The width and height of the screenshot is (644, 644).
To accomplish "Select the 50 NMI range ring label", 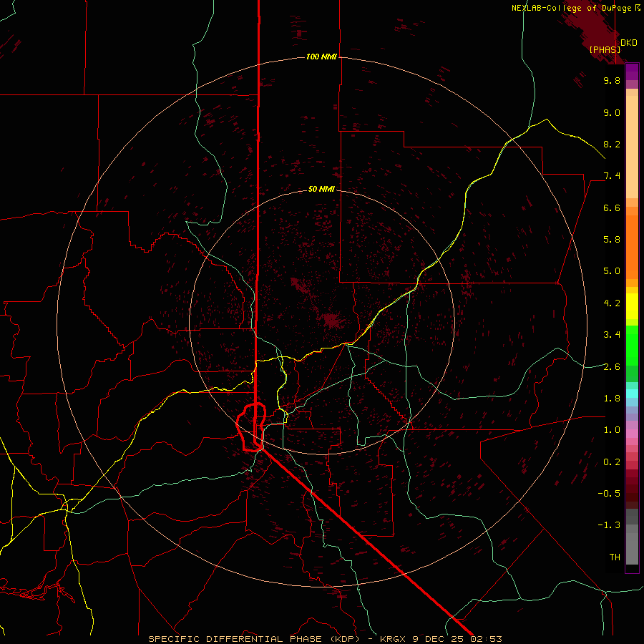I will (321, 190).
